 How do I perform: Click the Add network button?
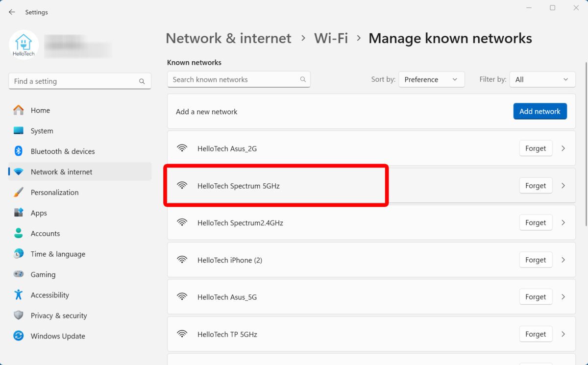click(x=539, y=111)
